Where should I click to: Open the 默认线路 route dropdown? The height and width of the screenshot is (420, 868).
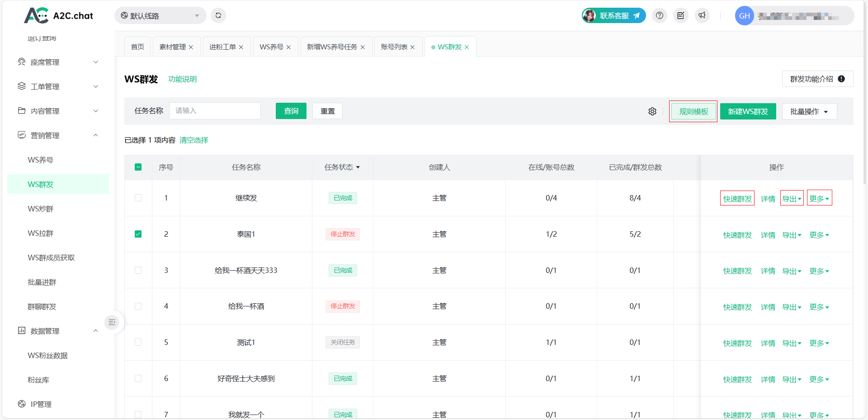(x=160, y=16)
